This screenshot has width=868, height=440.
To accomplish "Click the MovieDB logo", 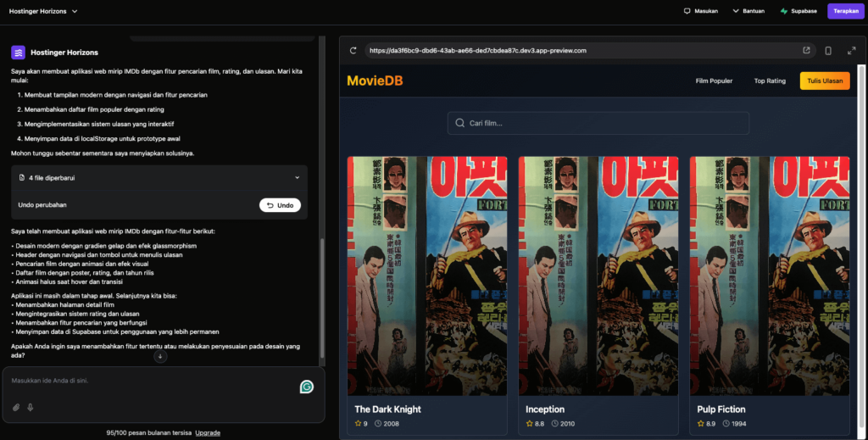I will coord(375,81).
